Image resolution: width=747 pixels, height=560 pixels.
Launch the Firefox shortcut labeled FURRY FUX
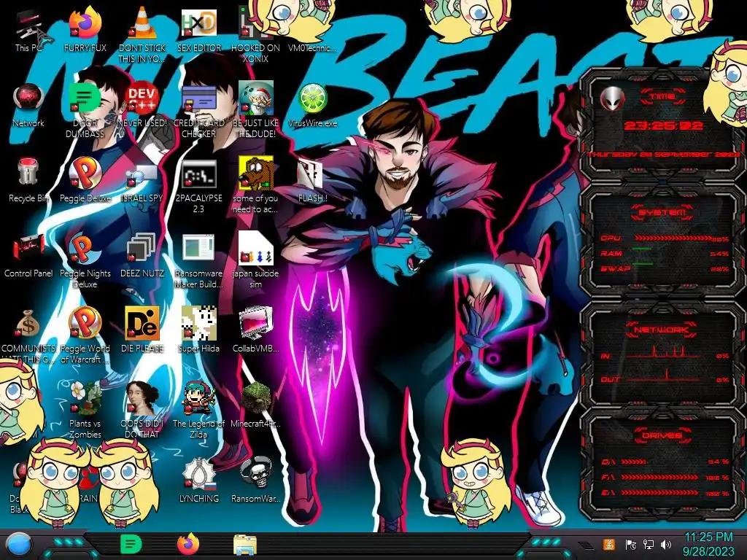[85, 31]
